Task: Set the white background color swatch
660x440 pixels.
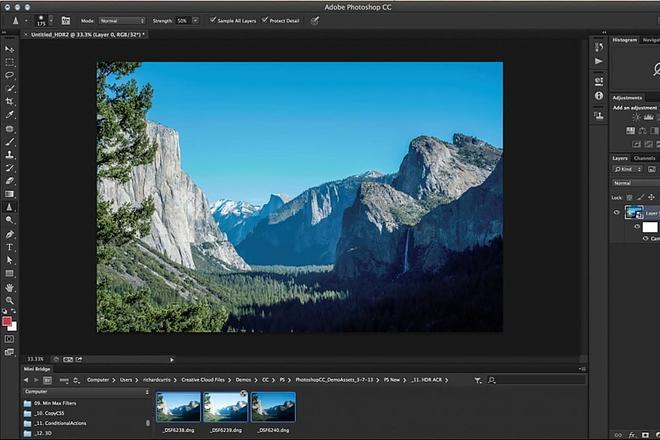Action: point(13,327)
